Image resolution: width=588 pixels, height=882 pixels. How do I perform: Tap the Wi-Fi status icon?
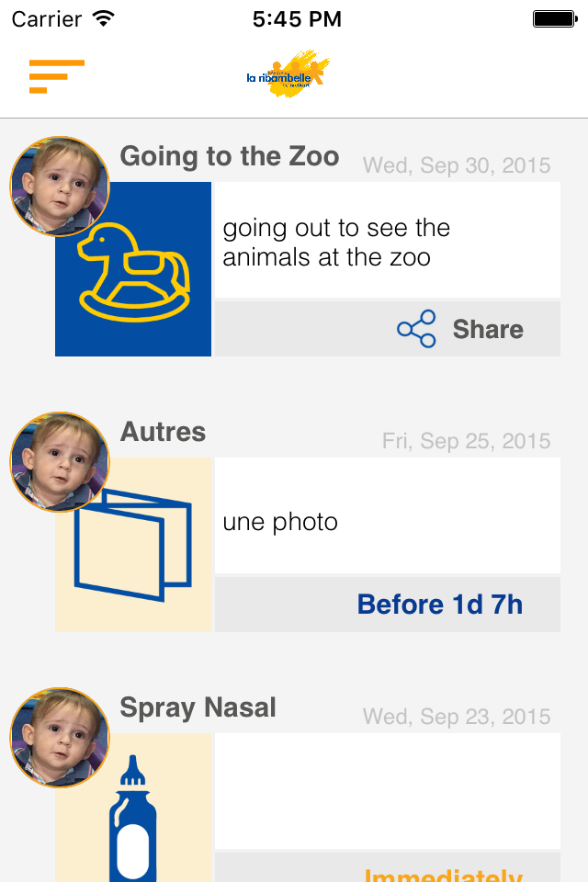(x=103, y=18)
